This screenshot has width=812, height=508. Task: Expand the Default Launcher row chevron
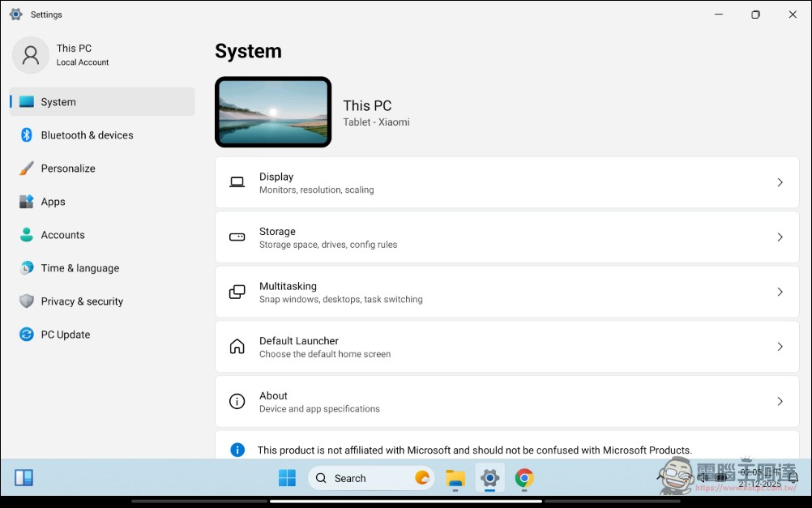[780, 347]
